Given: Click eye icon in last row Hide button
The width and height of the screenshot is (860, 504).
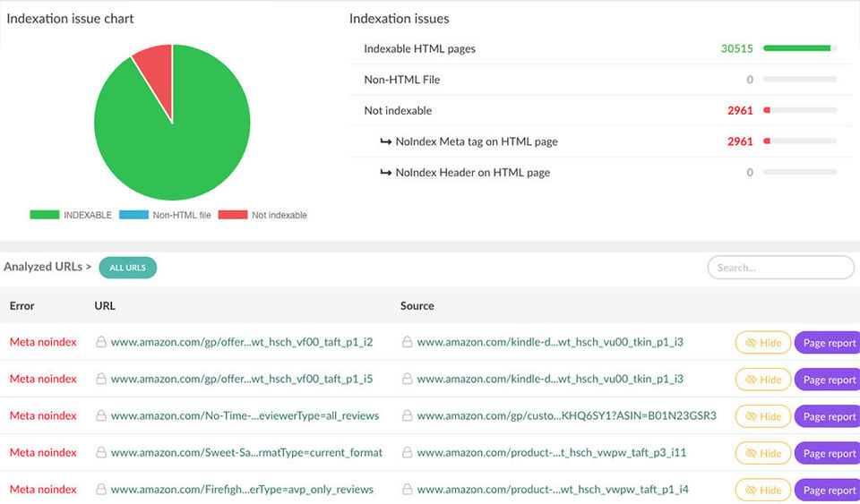Looking at the screenshot, I should [x=749, y=491].
